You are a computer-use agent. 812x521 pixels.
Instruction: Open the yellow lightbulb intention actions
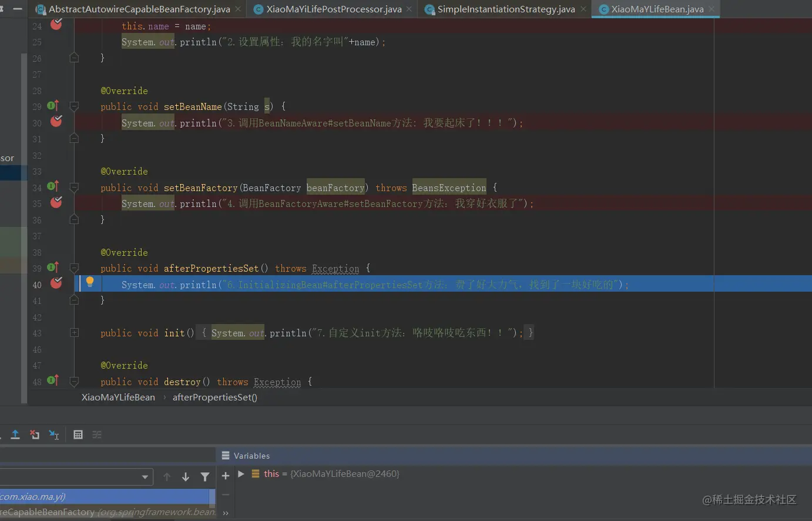pyautogui.click(x=90, y=282)
